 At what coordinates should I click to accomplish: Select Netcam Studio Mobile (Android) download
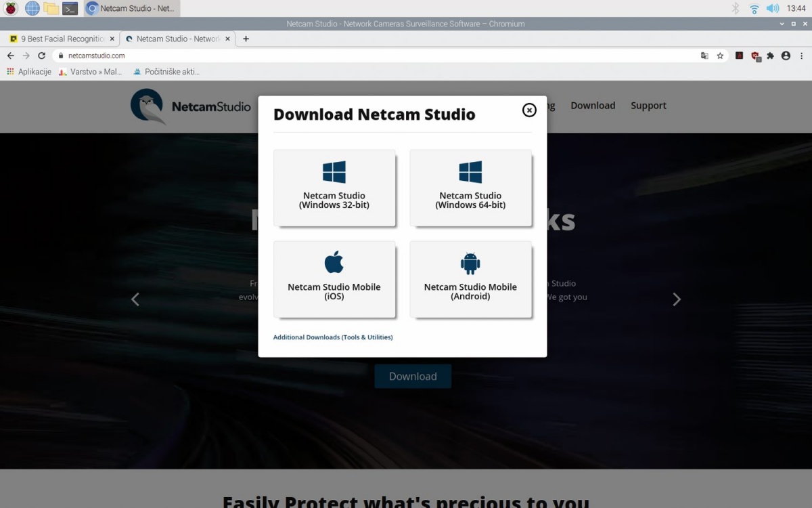click(470, 279)
